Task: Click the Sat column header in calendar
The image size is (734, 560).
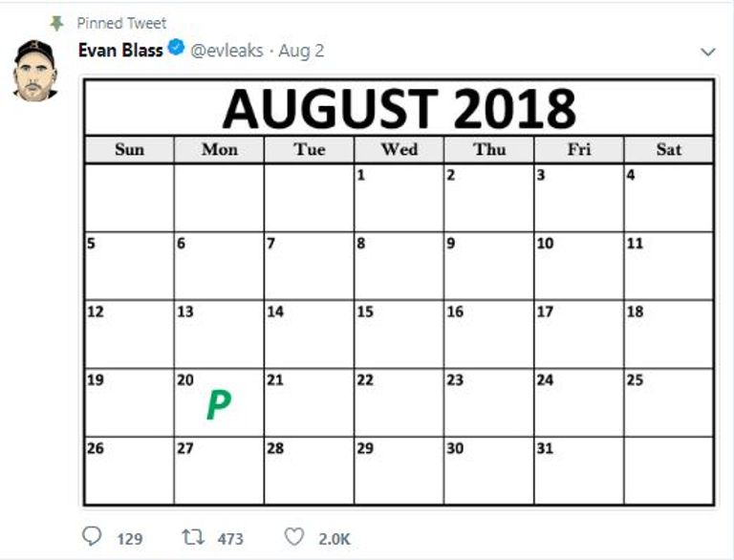Action: pos(668,149)
